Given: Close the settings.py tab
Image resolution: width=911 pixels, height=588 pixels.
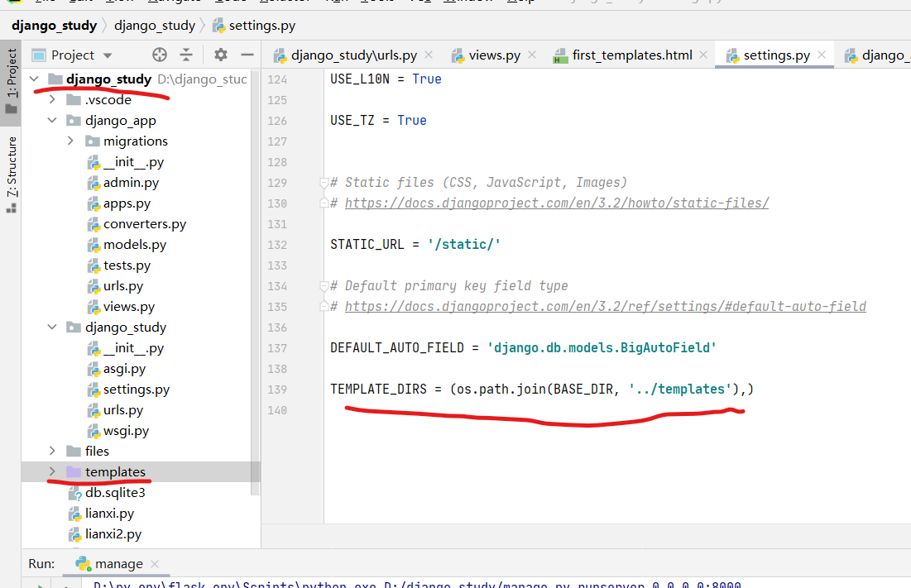Looking at the screenshot, I should point(822,55).
